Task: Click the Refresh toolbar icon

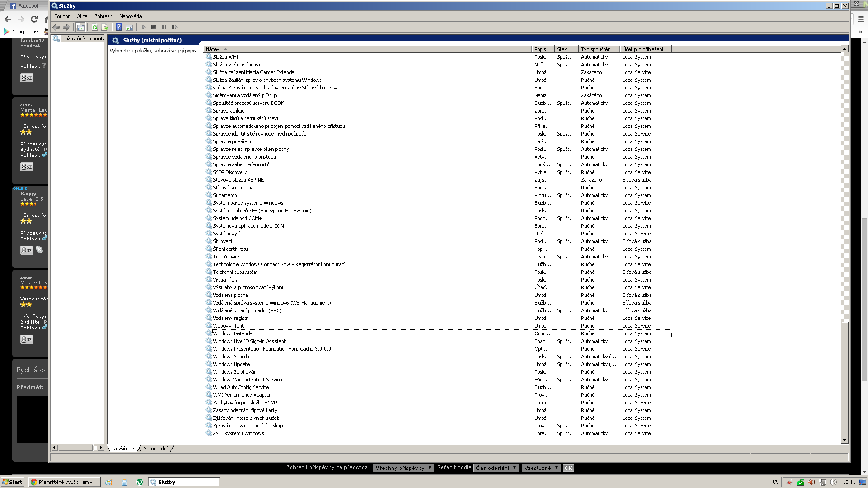Action: pos(94,28)
